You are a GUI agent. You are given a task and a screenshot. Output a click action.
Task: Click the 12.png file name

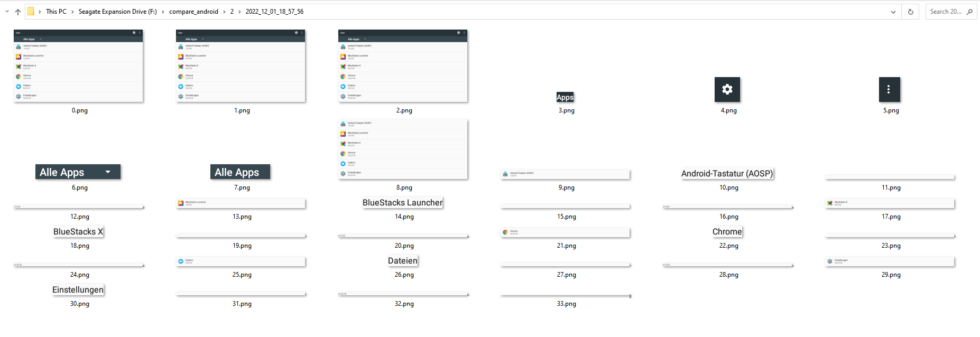tap(80, 217)
